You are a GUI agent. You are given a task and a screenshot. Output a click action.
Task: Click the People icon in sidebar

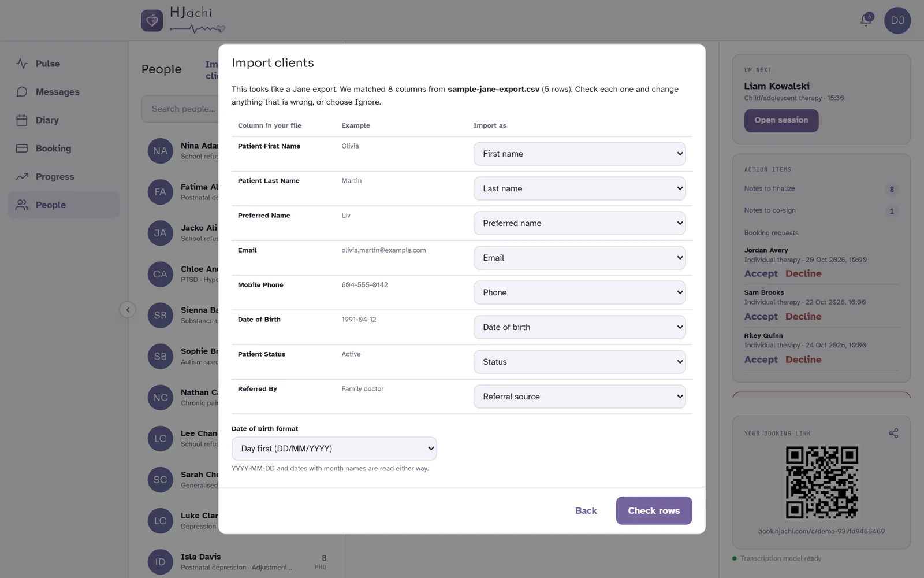click(22, 205)
